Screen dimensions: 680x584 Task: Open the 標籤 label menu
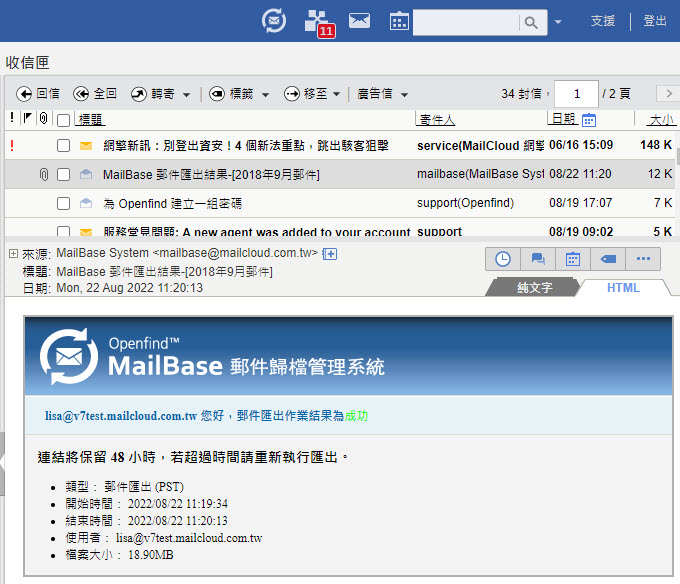pos(239,94)
